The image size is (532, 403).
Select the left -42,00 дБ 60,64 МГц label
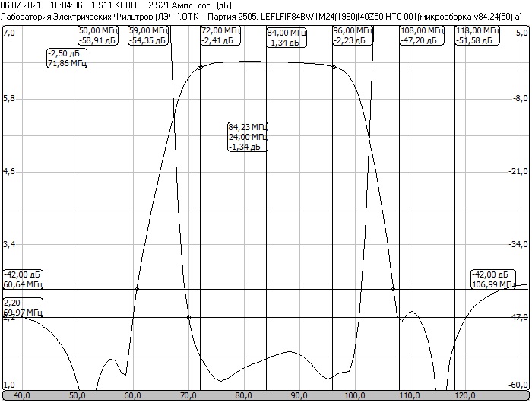click(x=23, y=279)
